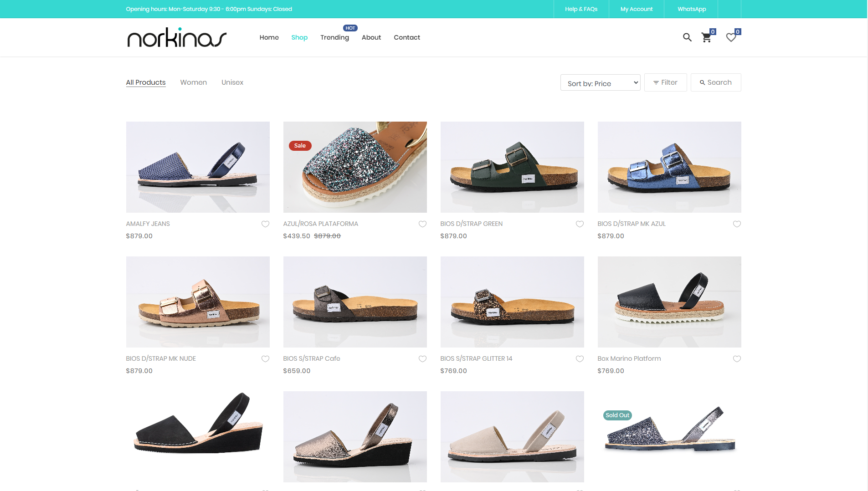Favorite BIOS S/STRAP GLITTER 14
The image size is (868, 491).
(x=580, y=358)
